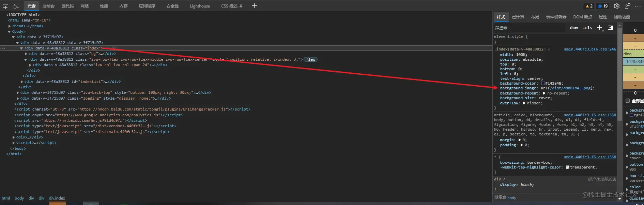Select the UrlChangeTracker.js script row
644x205 pixels.
tap(132, 109)
